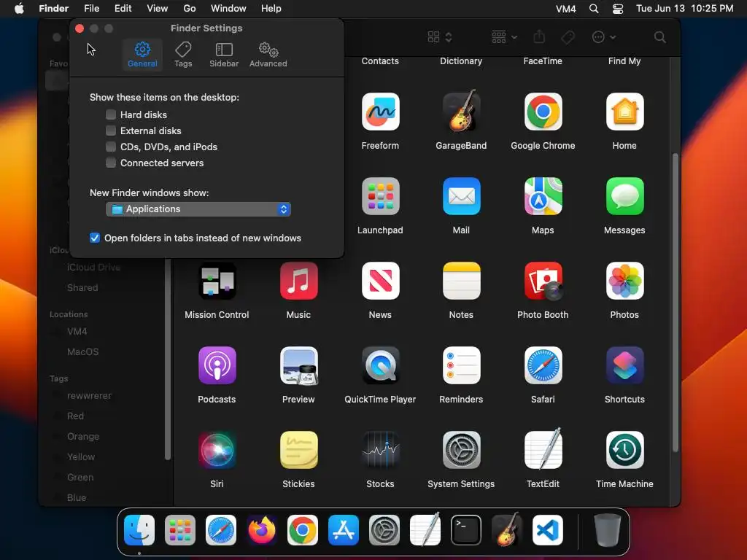Open Terminal from the Dock
Image resolution: width=747 pixels, height=560 pixels.
[x=465, y=530]
